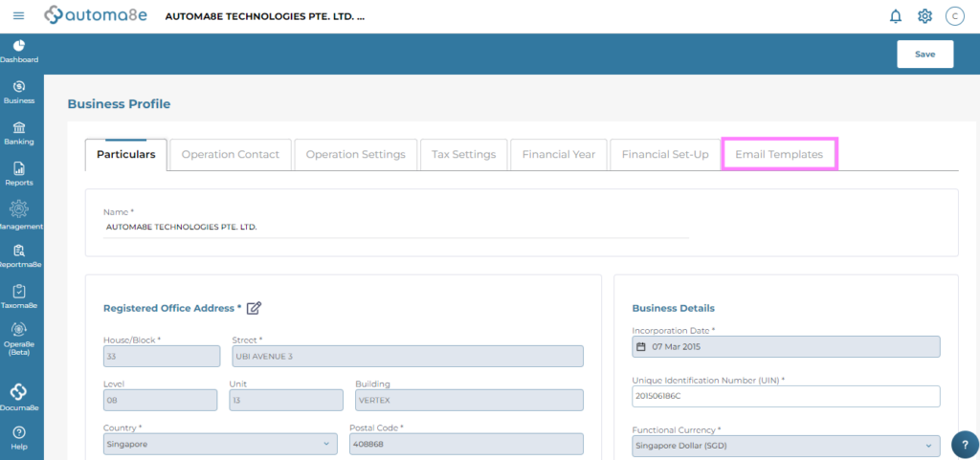Click the Unit field

[286, 400]
